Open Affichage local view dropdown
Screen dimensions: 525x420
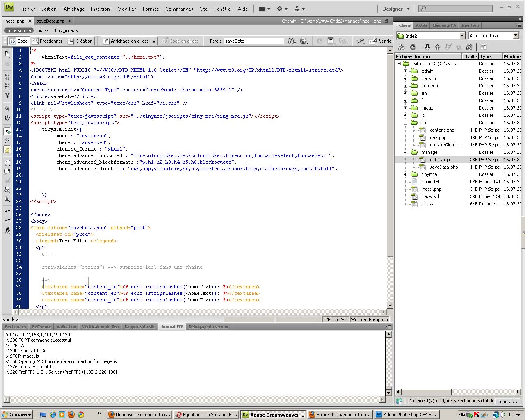coord(516,36)
